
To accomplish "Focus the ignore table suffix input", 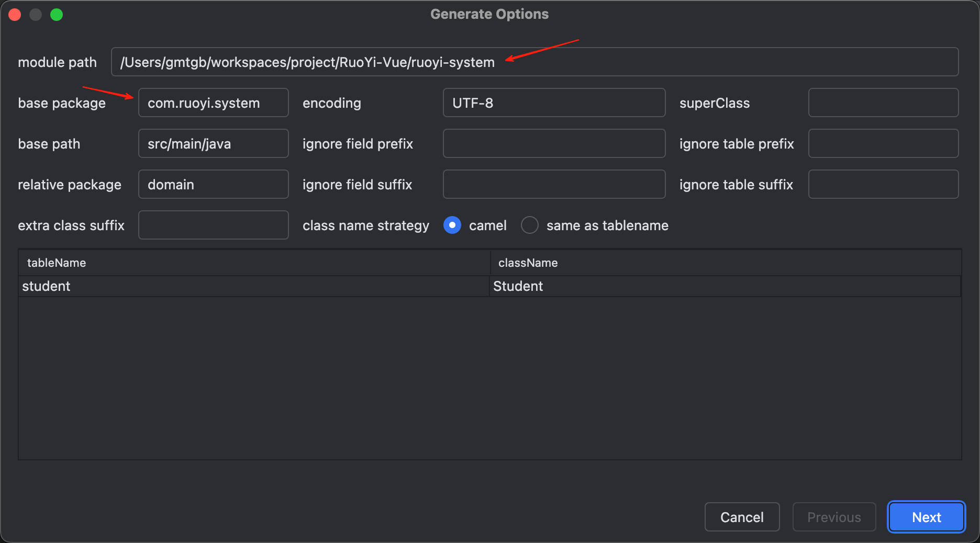I will [x=883, y=184].
